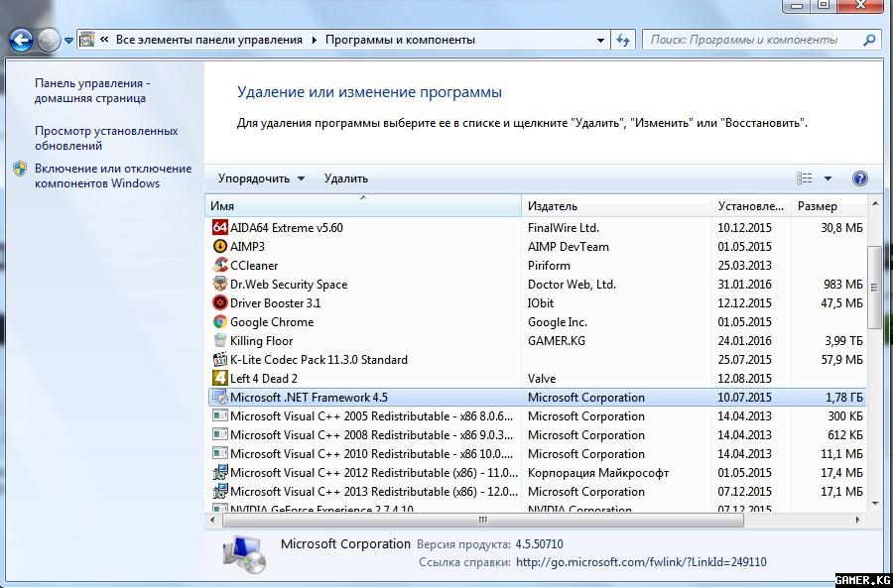
Task: Click the refresh button beside address bar
Action: coord(624,40)
